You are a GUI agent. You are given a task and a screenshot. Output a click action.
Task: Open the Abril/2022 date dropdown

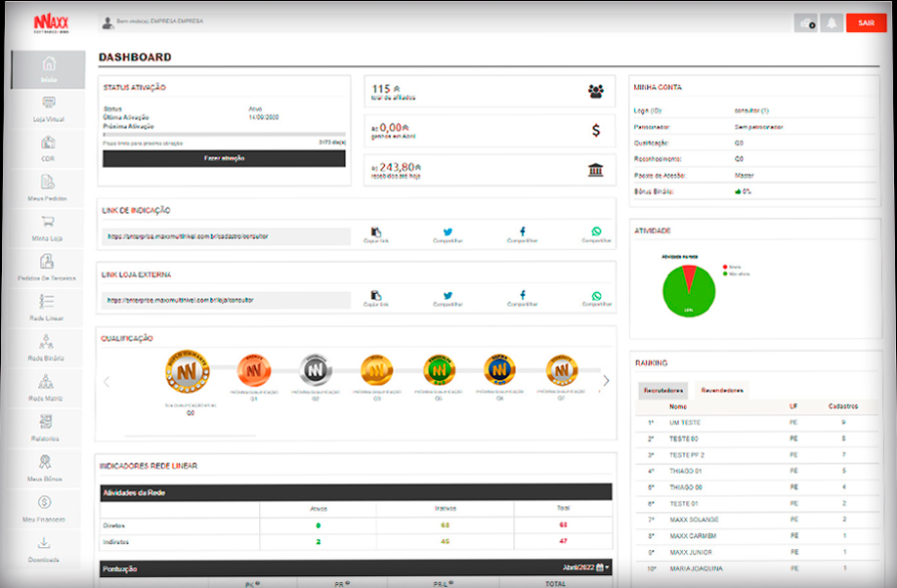coord(585,567)
